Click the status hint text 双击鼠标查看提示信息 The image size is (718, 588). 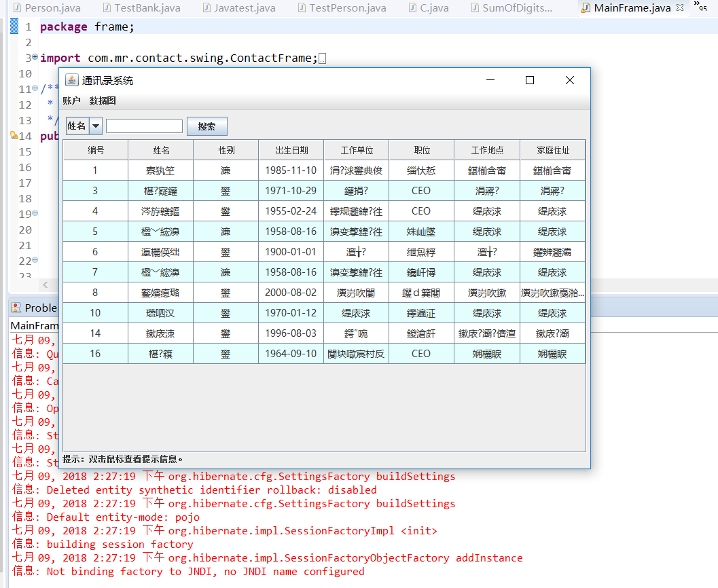[x=136, y=459]
